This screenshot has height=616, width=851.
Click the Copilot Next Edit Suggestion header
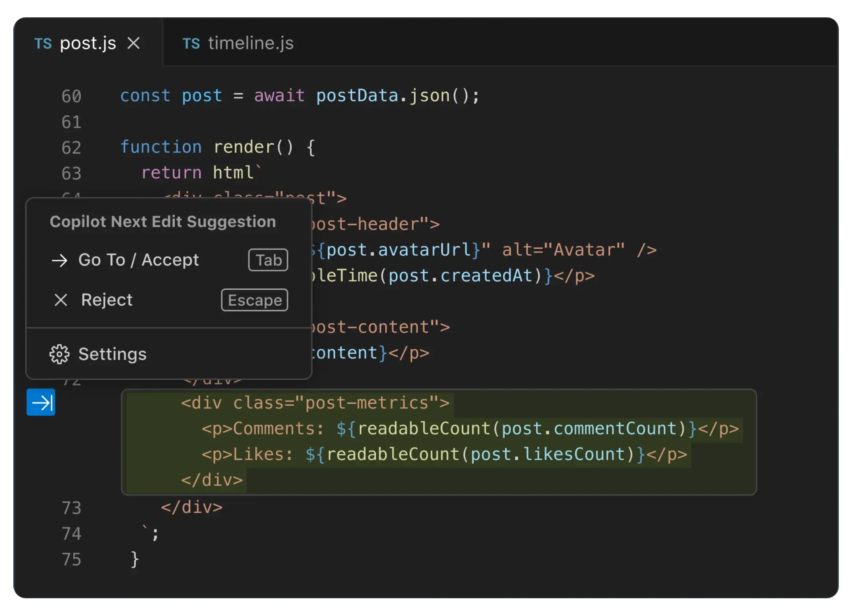coord(162,222)
